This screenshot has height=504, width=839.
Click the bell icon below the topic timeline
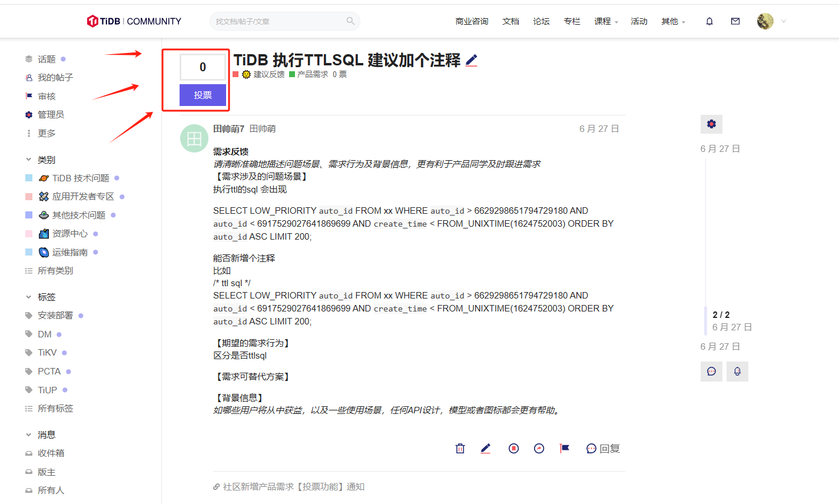(x=737, y=372)
